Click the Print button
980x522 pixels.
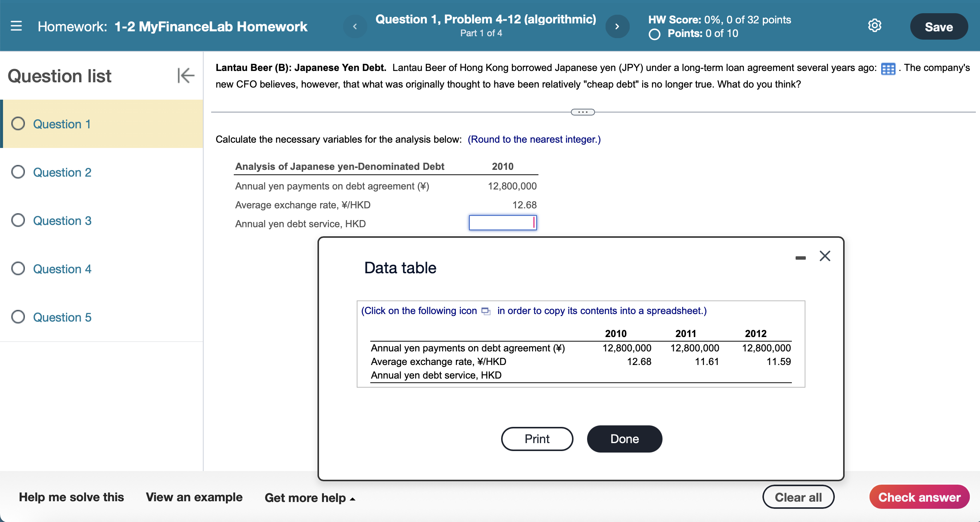tap(537, 439)
